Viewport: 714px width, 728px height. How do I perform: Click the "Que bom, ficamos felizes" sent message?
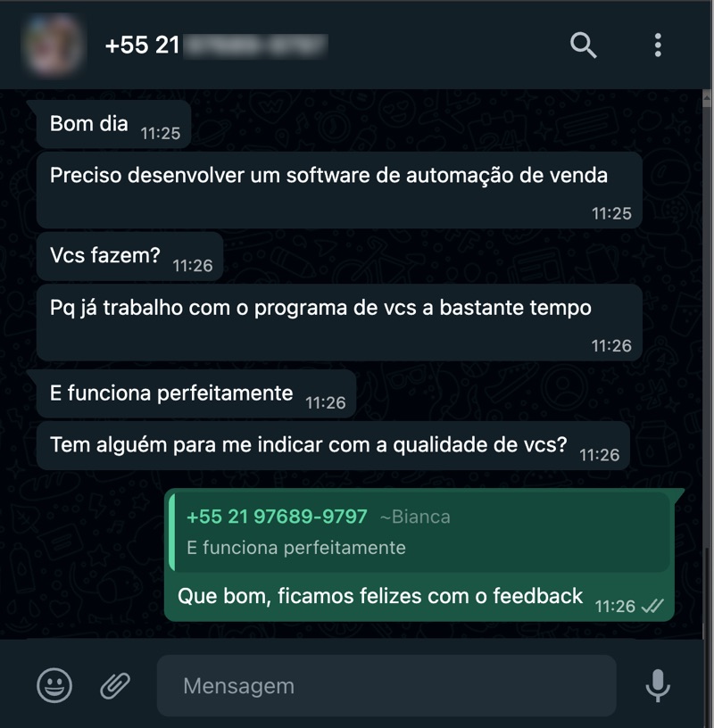419,555
